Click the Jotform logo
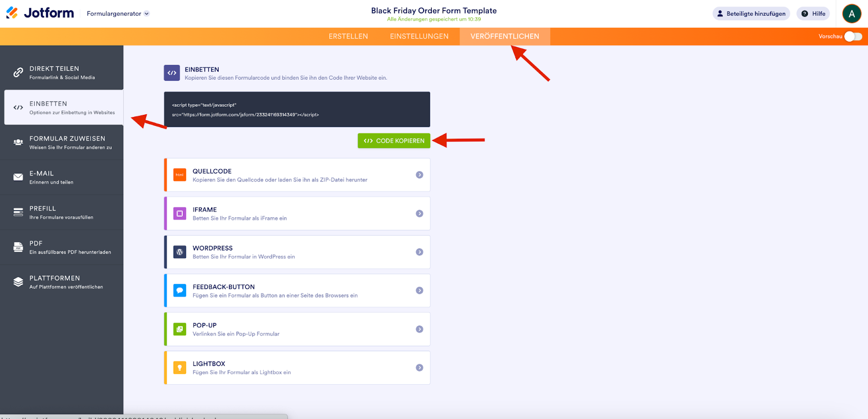 pyautogui.click(x=40, y=13)
